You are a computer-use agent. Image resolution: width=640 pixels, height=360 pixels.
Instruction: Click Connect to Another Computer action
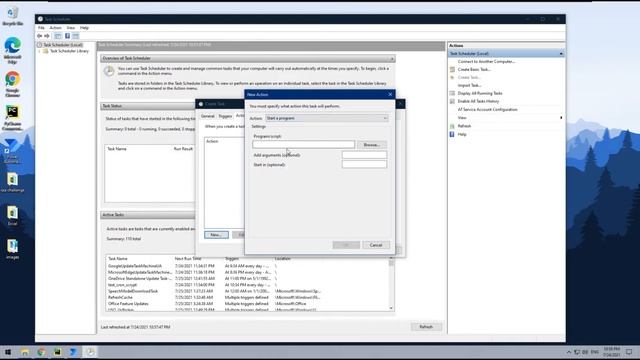click(x=486, y=62)
